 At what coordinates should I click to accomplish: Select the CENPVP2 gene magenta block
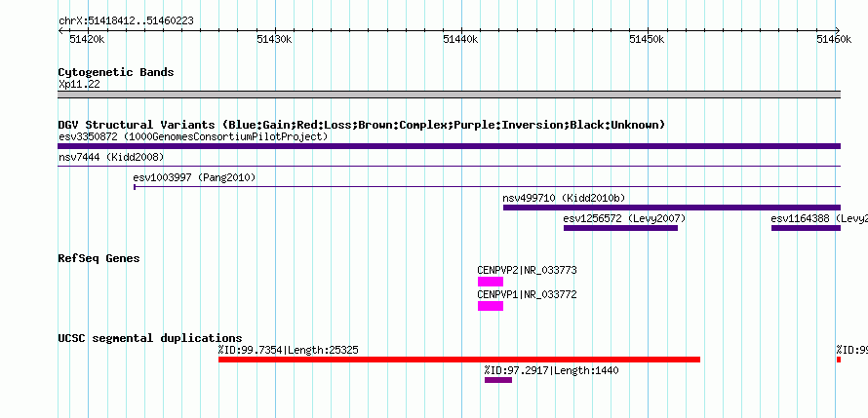click(491, 282)
